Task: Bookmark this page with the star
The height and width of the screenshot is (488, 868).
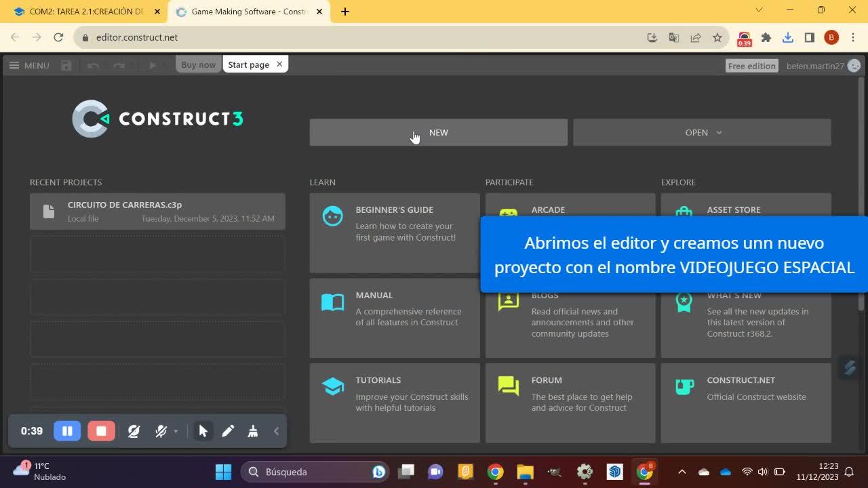Action: pos(717,38)
